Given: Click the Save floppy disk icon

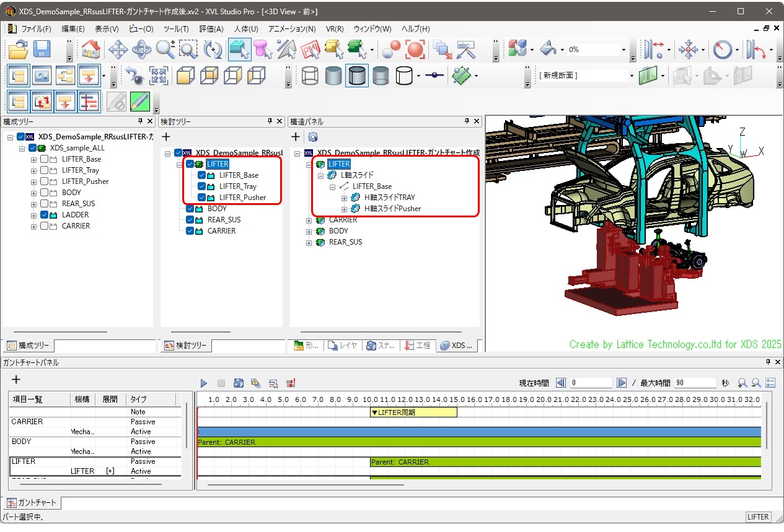Looking at the screenshot, I should point(42,50).
